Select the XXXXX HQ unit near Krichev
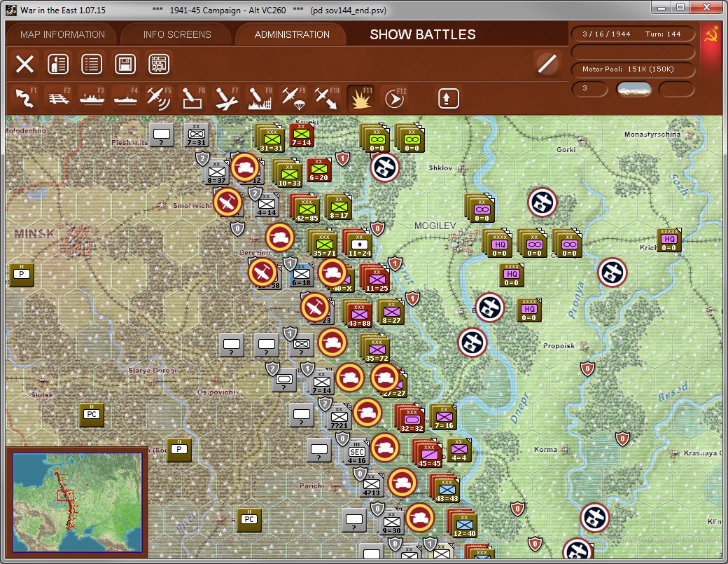This screenshot has width=728, height=564. coord(669,240)
